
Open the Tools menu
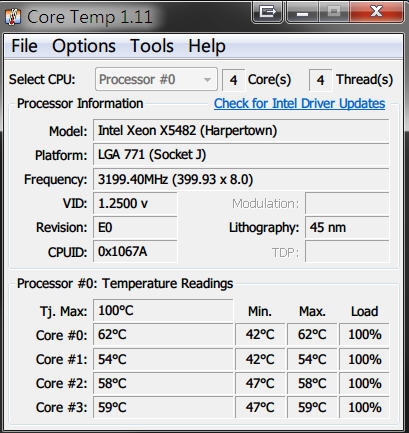click(x=152, y=46)
